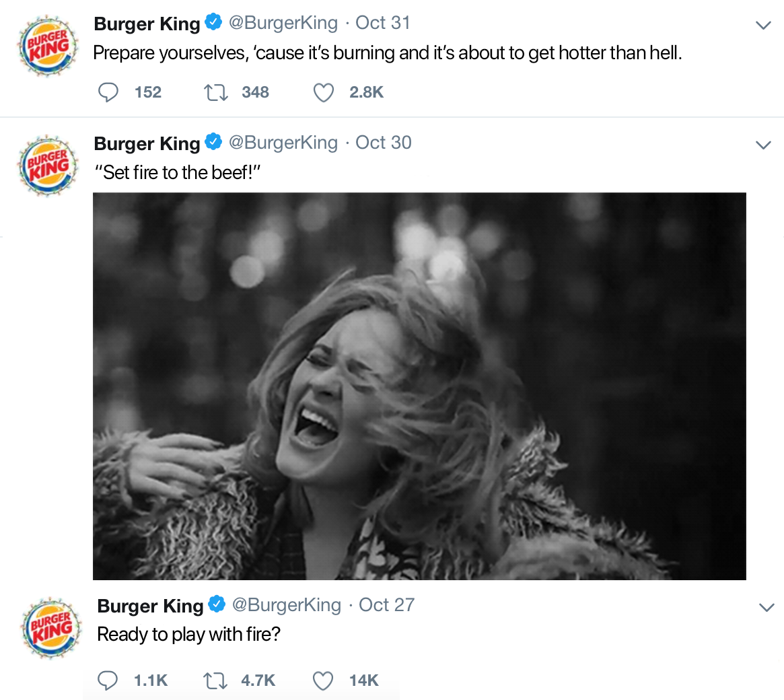This screenshot has height=700, width=784.
Task: Open Burger King avatar on Oct 31 tweet
Action: pyautogui.click(x=48, y=46)
